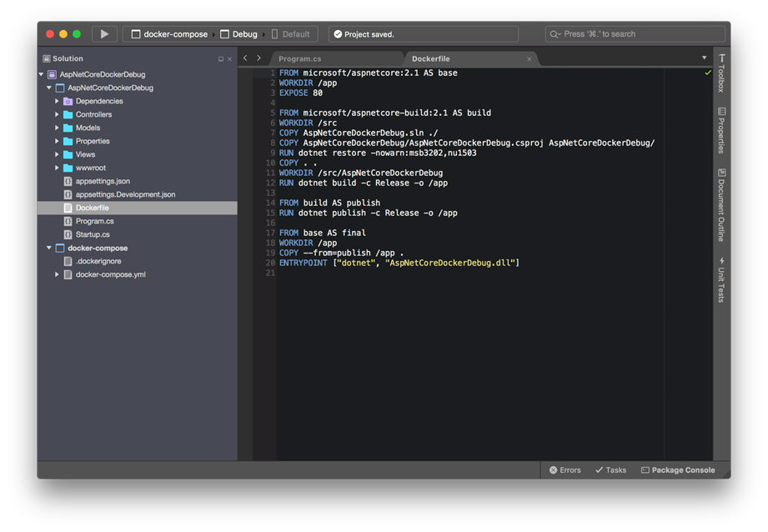Click the wwwroot folder icon
Image resolution: width=768 pixels, height=532 pixels.
pyautogui.click(x=68, y=168)
